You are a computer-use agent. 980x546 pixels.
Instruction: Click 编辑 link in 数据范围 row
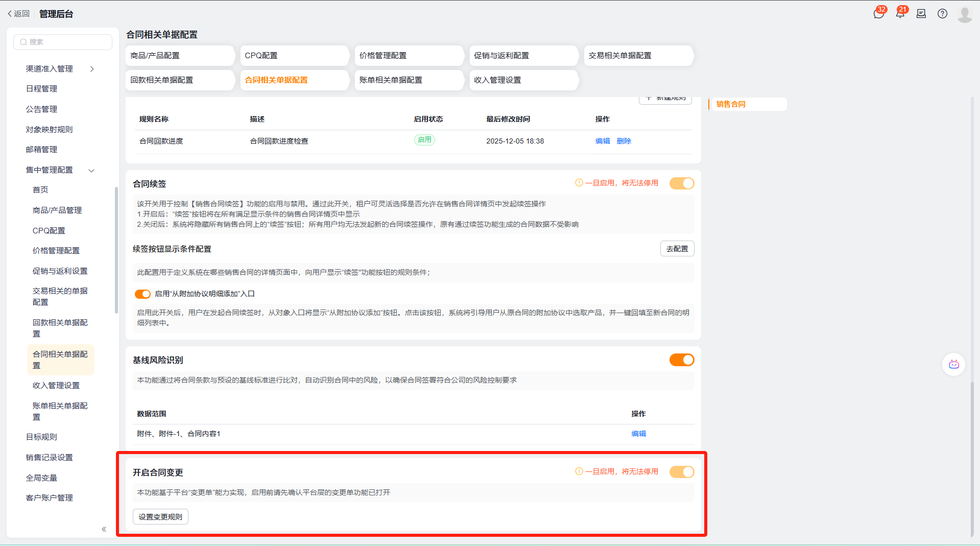tap(639, 434)
